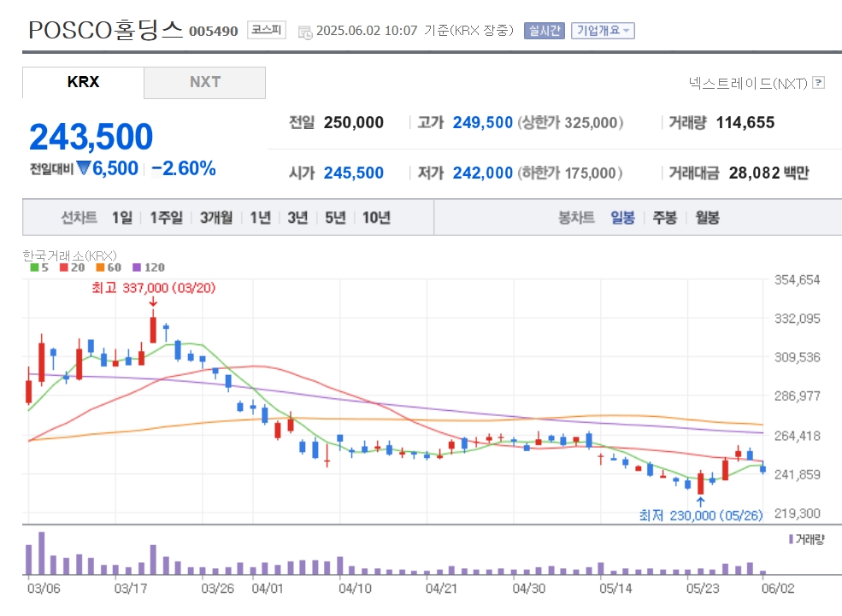Select the 3개월 line chart period

[216, 217]
